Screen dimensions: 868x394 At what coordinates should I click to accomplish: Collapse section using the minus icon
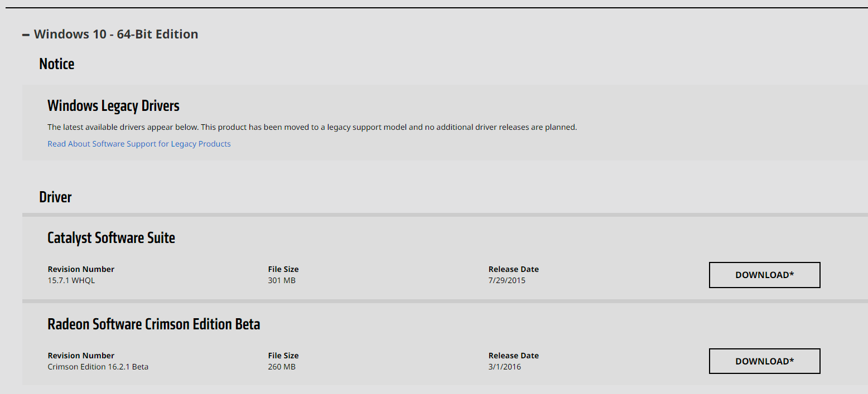click(26, 35)
